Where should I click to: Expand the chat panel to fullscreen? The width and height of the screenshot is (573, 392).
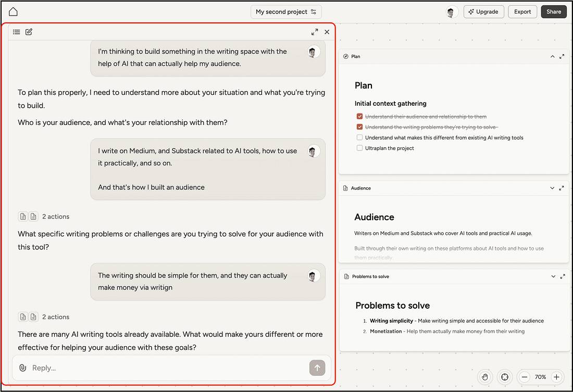[315, 32]
